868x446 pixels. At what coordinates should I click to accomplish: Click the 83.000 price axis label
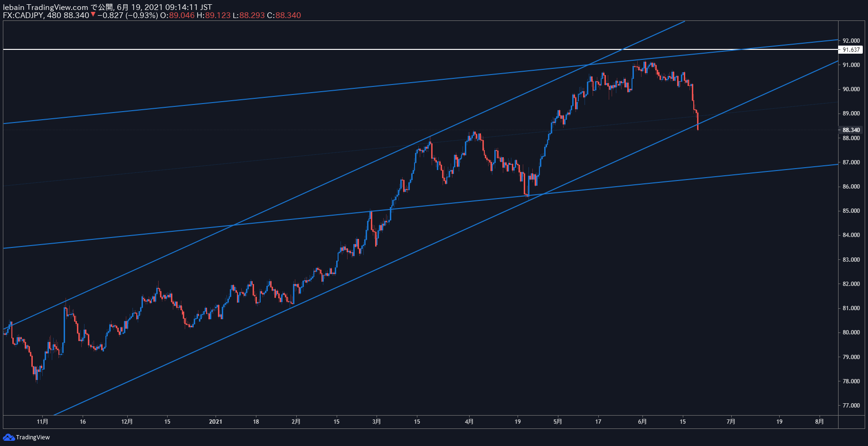coord(851,260)
